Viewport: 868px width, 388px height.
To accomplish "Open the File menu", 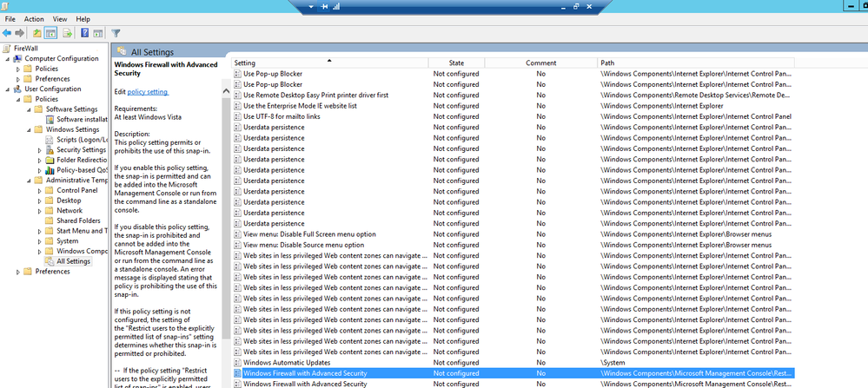I will coord(10,19).
